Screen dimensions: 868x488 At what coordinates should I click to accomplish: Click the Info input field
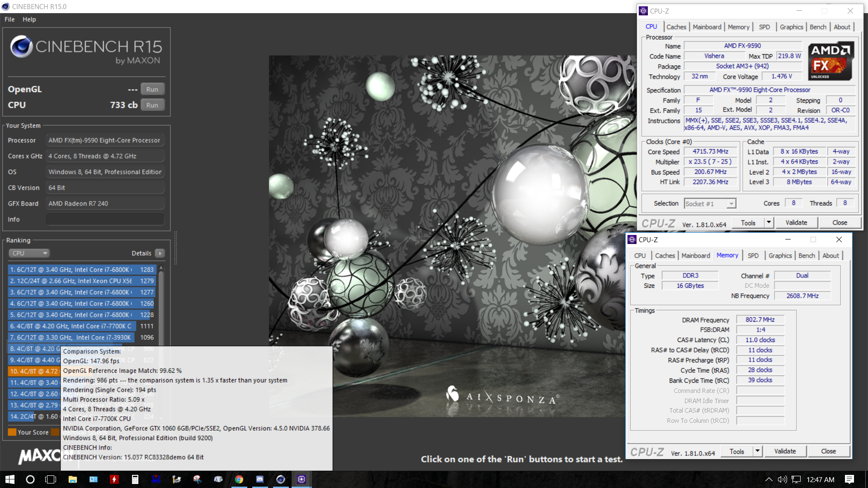[105, 219]
